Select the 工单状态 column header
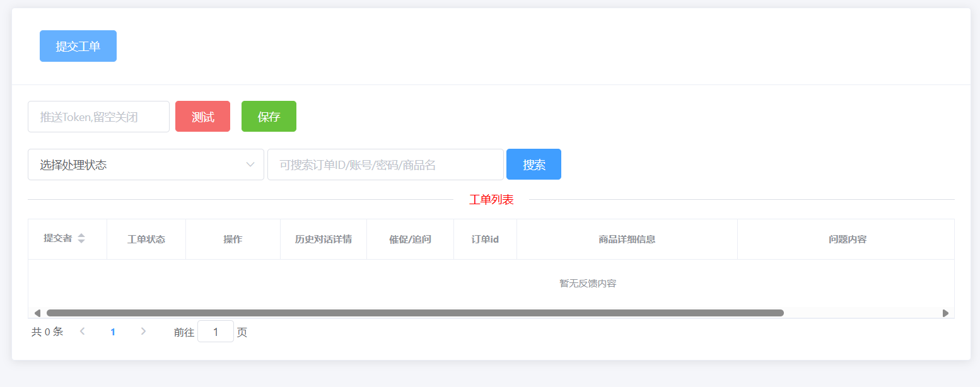Viewport: 980px width, 387px height. tap(146, 240)
